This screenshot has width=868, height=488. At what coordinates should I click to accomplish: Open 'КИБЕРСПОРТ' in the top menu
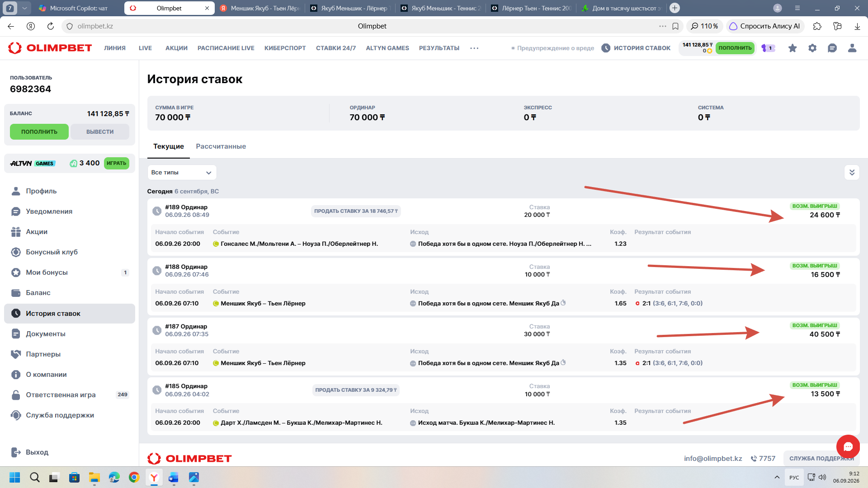pos(285,48)
